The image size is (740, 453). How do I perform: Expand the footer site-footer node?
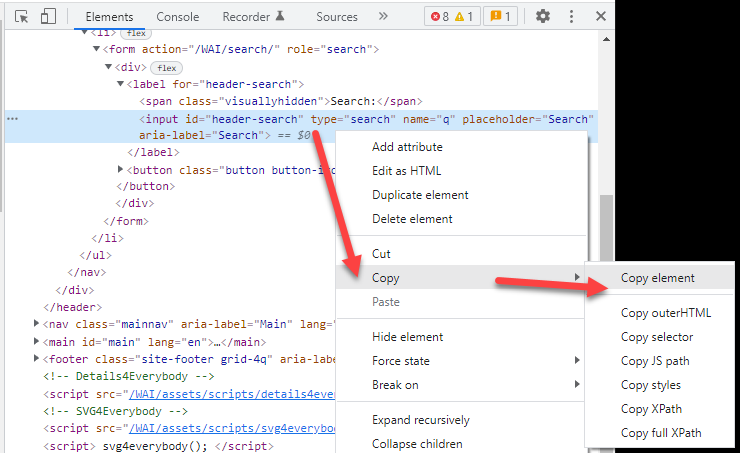pos(36,358)
